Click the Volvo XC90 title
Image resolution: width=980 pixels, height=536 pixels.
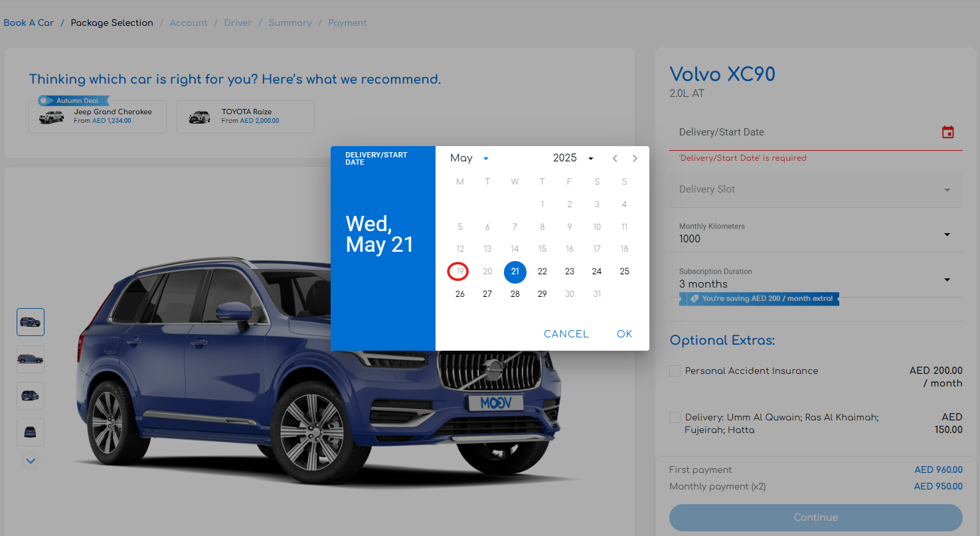[722, 74]
